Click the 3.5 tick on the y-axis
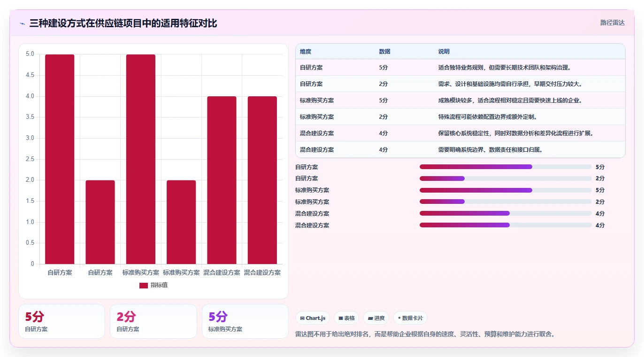Screen dimensions: 644x357 click(30, 117)
